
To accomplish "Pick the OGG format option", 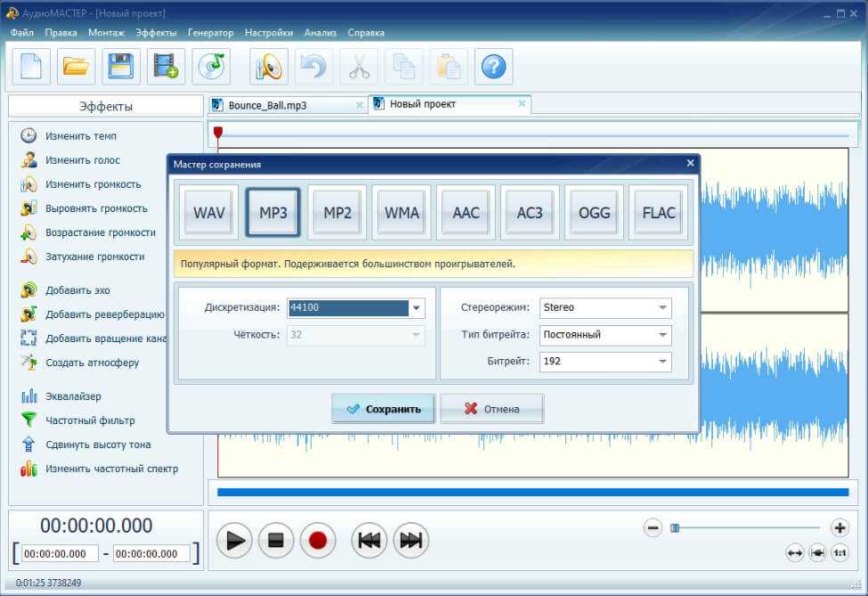I will pos(595,214).
